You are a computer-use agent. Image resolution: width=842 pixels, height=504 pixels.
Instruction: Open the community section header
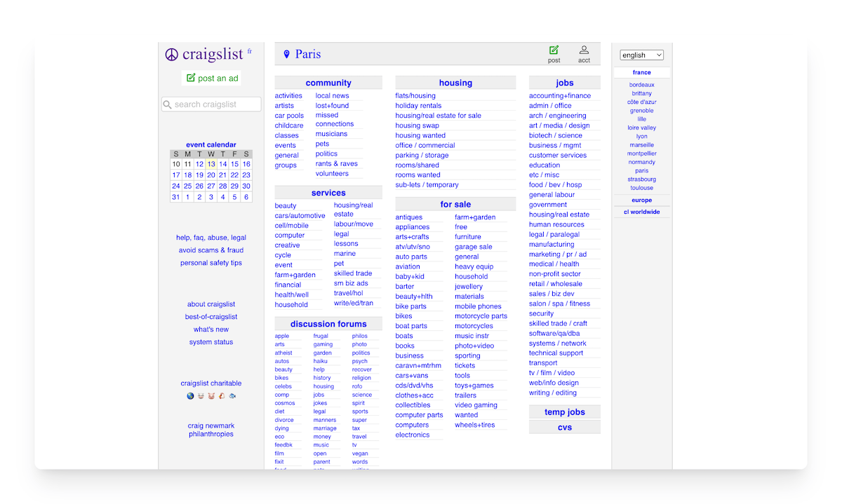click(328, 83)
